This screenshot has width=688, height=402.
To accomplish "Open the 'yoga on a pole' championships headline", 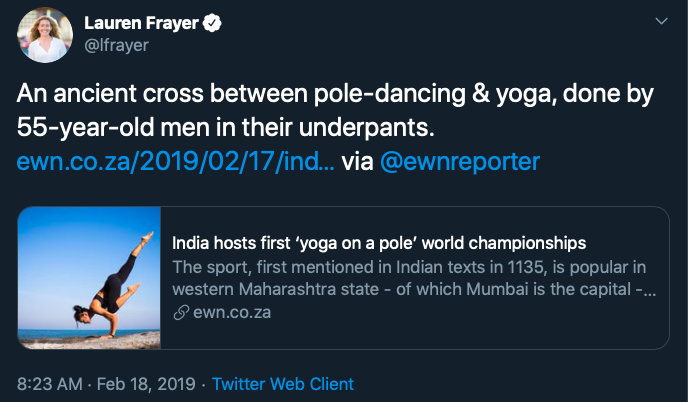I will (x=379, y=243).
